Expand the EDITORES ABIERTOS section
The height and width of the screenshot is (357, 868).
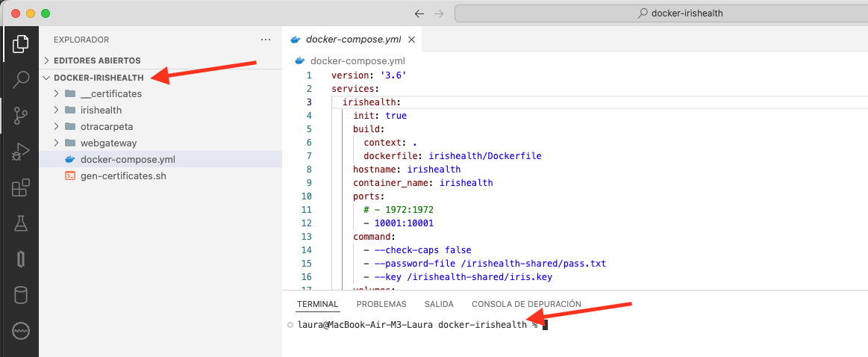pos(97,60)
